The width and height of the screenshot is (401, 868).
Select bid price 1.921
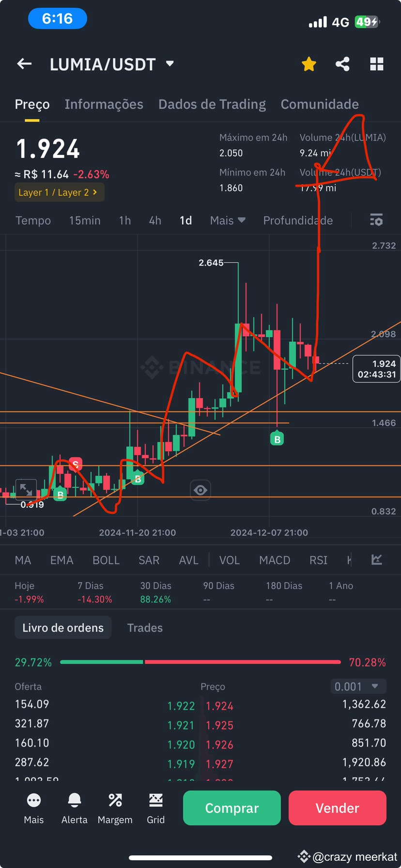(181, 725)
